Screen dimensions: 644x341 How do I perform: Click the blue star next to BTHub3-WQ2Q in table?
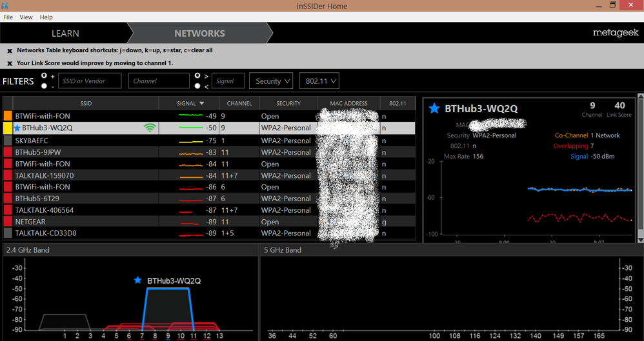17,128
